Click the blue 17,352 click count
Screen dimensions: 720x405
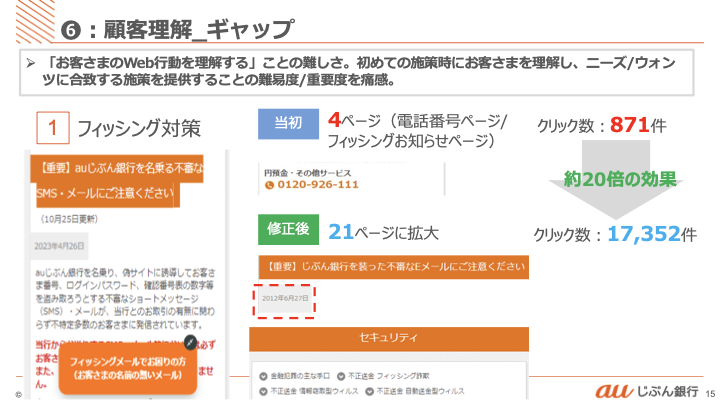coord(644,234)
